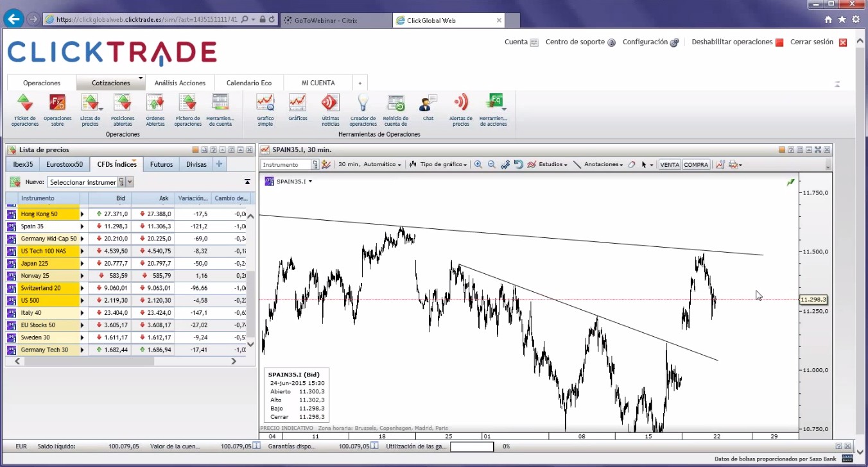The height and width of the screenshot is (467, 868).
Task: Open Posiciones abiertas from the ribbon
Action: (123, 110)
